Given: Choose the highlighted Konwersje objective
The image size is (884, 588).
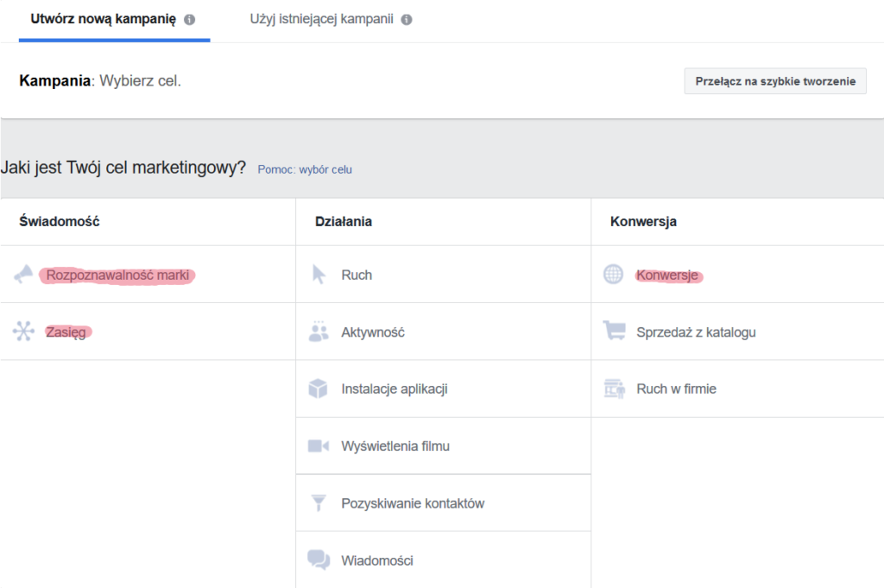Looking at the screenshot, I should pos(669,275).
